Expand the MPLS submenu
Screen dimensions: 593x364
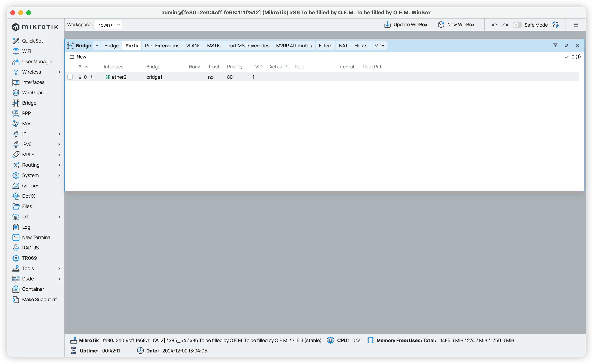click(x=59, y=155)
